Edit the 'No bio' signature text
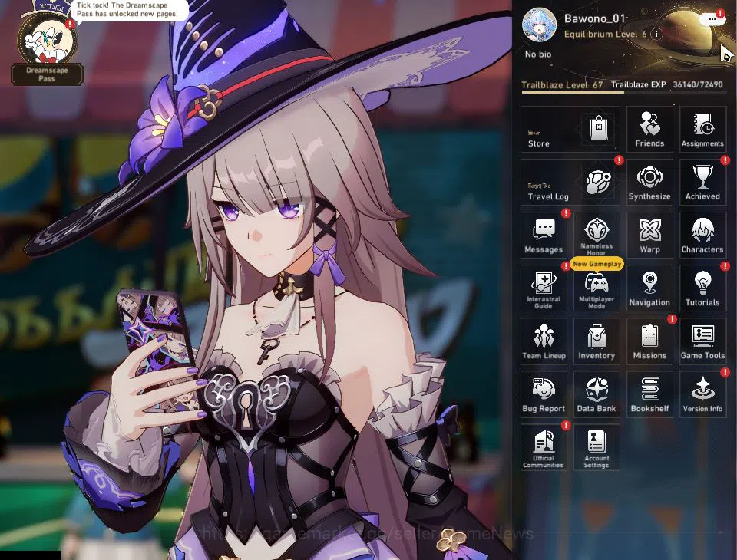 (538, 54)
